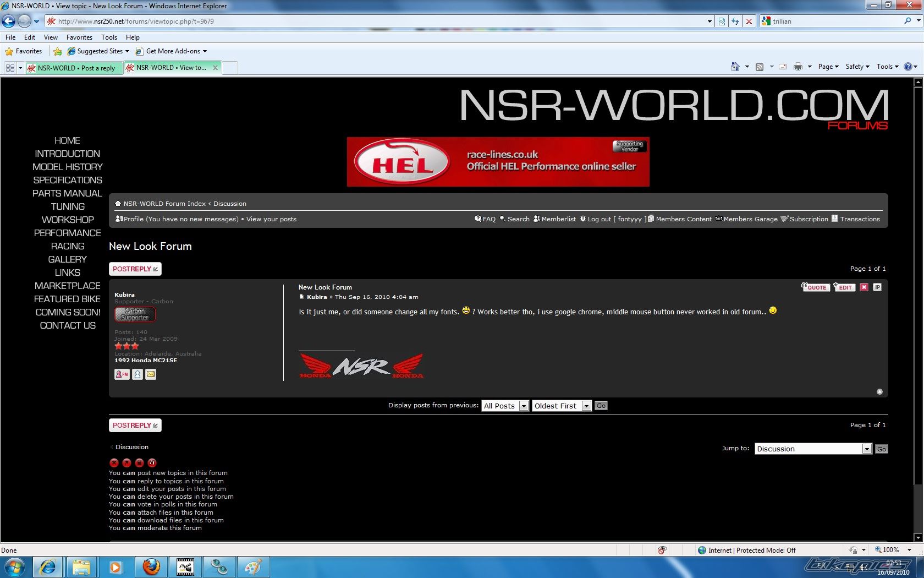Expand the Tools command bar dropdown
Screen dimensions: 924x578
click(x=887, y=67)
